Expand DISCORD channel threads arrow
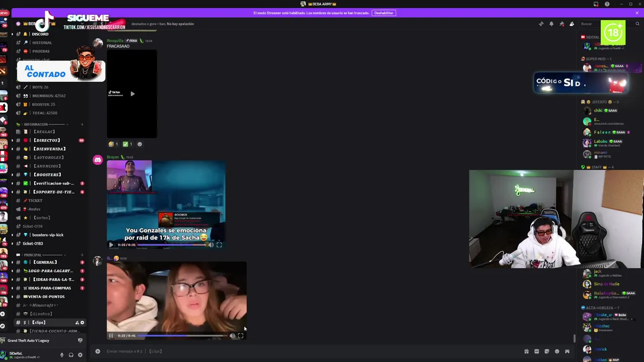Image resolution: width=644 pixels, height=362 pixels. (x=13, y=34)
